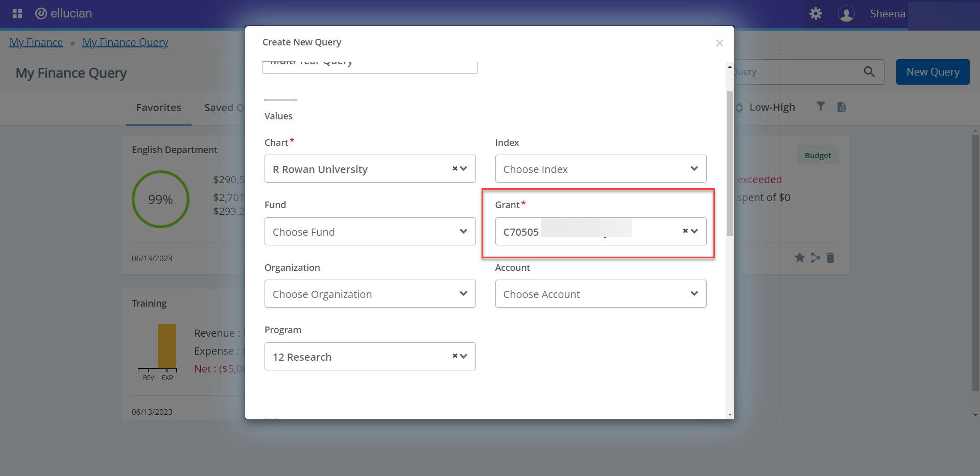Switch to the Favorites tab
This screenshot has width=980, height=476.
[159, 108]
